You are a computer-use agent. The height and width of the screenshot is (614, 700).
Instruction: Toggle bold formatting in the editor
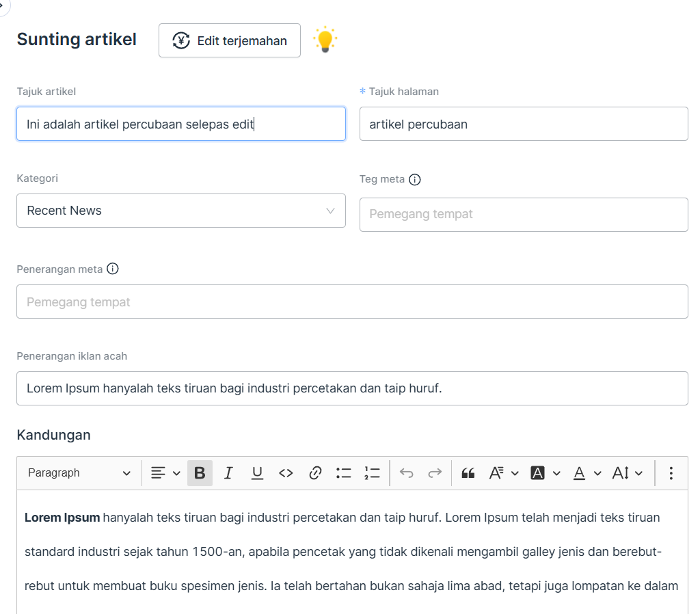point(200,473)
